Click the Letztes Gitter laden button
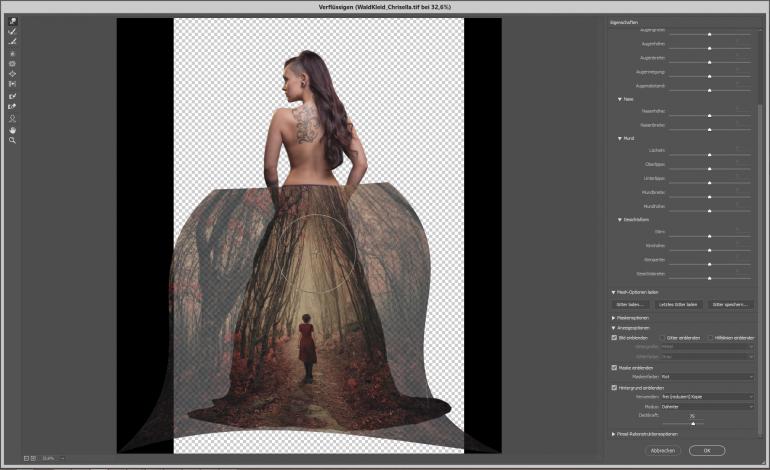Viewport: 770px width, 470px height. [x=678, y=304]
